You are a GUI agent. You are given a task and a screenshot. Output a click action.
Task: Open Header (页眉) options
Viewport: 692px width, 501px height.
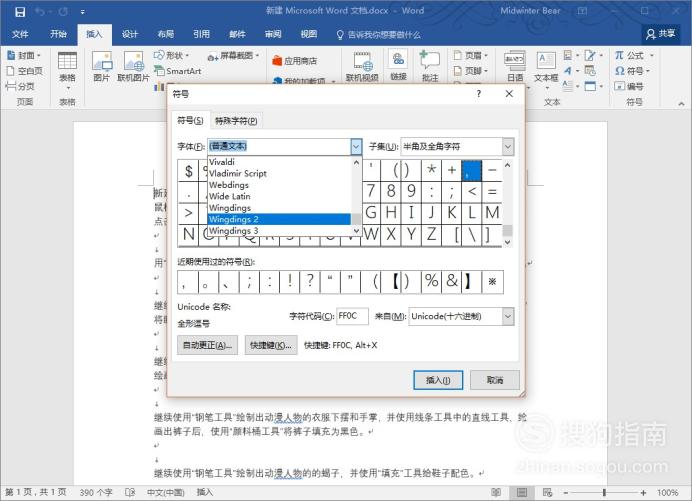(470, 56)
